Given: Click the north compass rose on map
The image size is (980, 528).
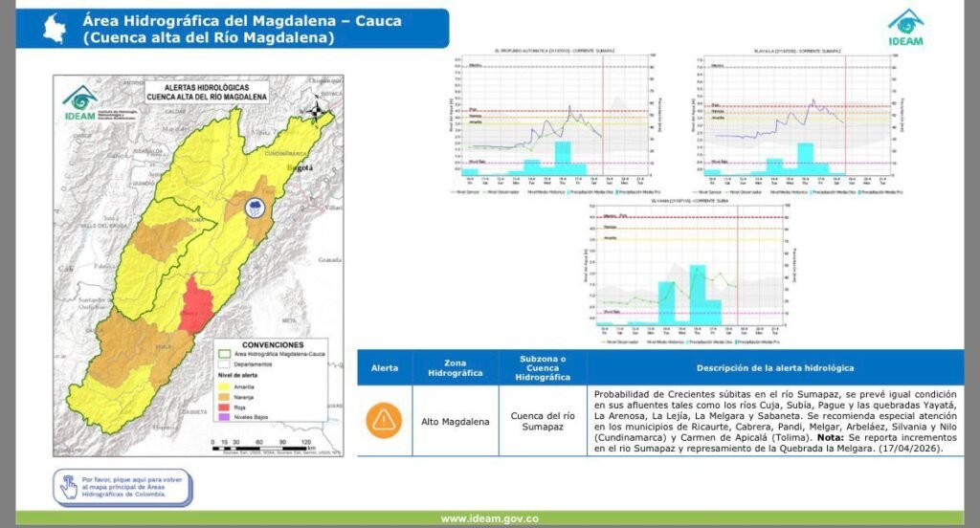Looking at the screenshot, I should pyautogui.click(x=317, y=108).
